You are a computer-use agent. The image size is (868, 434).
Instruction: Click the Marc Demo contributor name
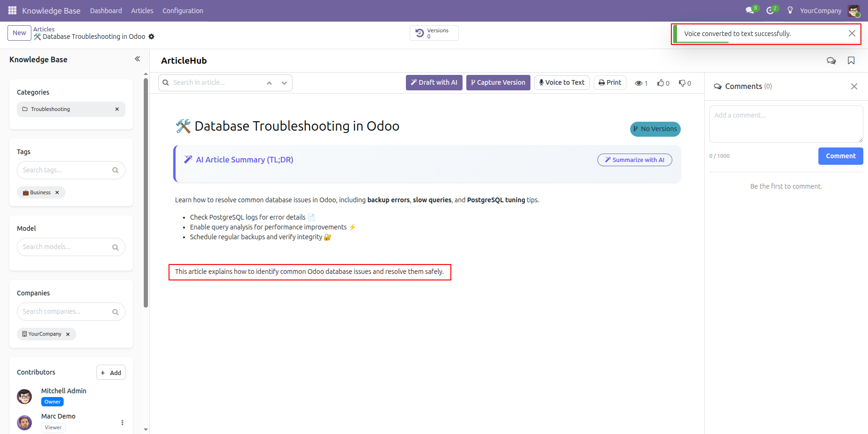[58, 416]
